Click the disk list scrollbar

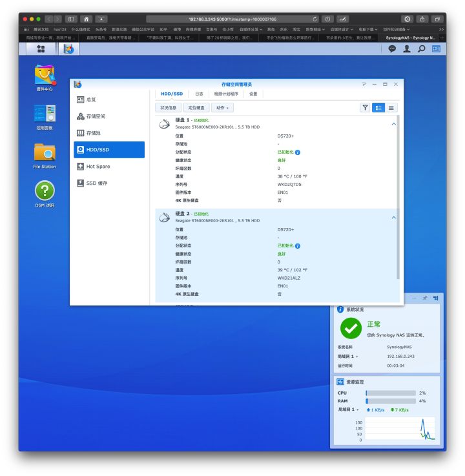tap(398, 198)
